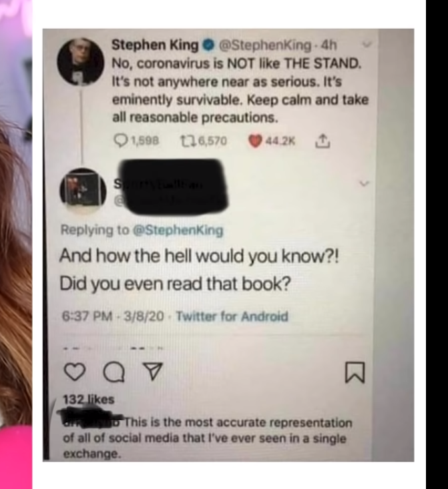Like the Instagram post with heart outline
This screenshot has width=448, height=489.
pos(75,372)
